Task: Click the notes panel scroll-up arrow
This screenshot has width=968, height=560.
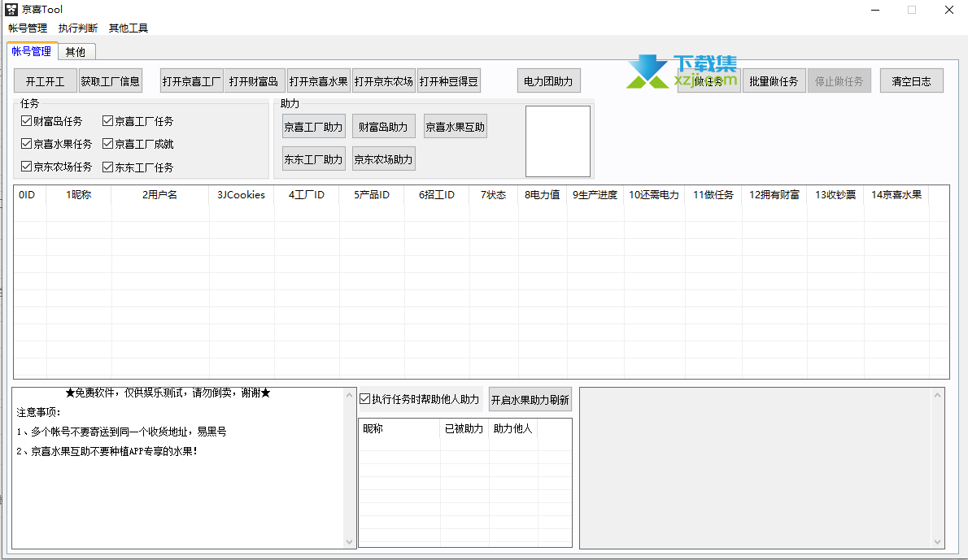Action: (x=350, y=395)
